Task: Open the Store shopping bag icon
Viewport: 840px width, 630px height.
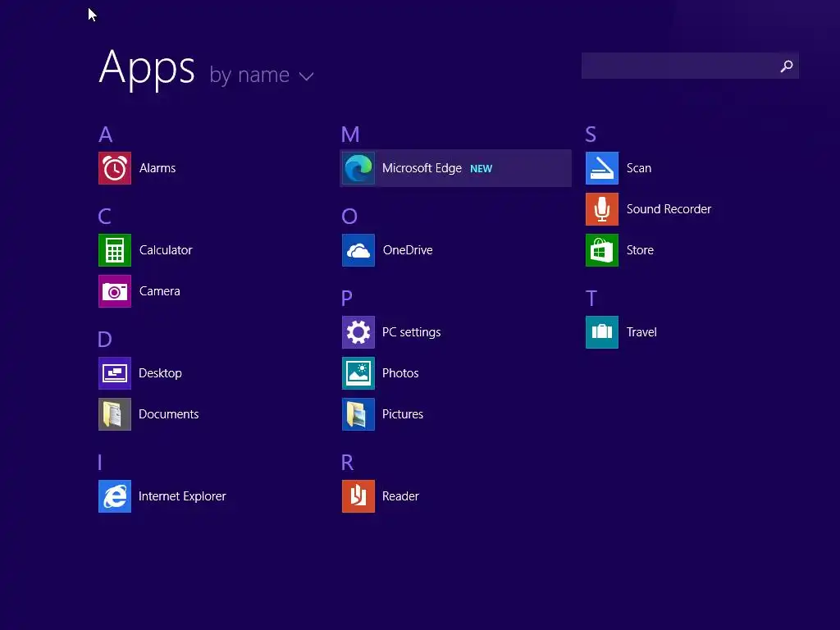Action: tap(602, 250)
